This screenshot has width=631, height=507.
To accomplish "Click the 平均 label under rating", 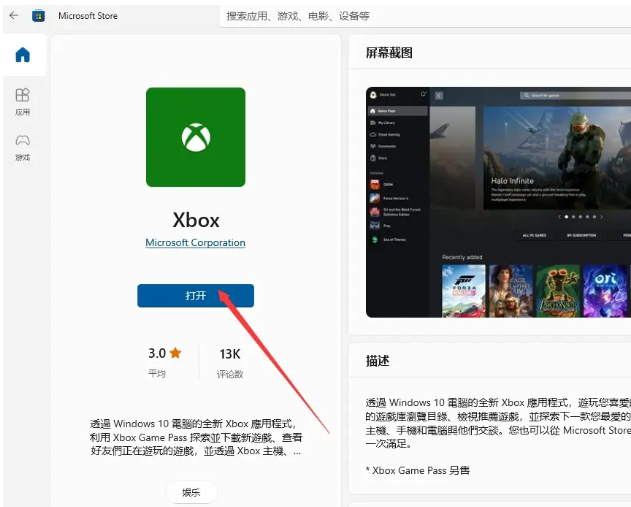I will pos(157,374).
